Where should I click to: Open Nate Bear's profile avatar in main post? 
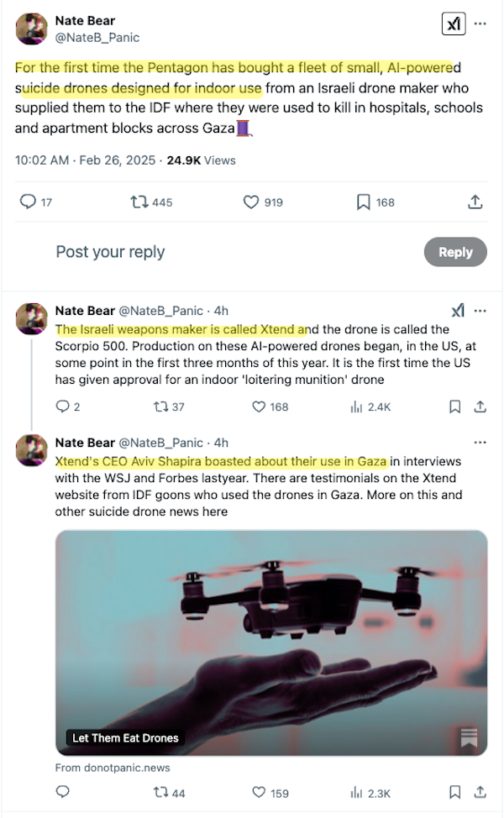[x=31, y=29]
